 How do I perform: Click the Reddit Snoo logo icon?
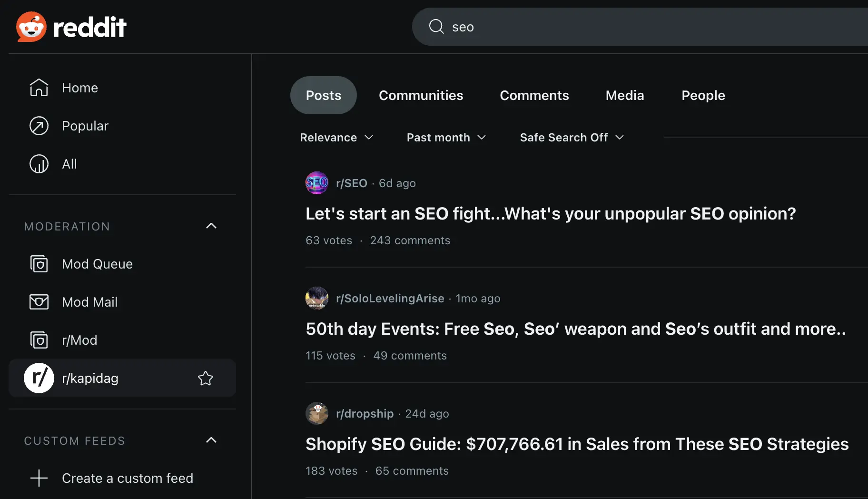tap(31, 27)
